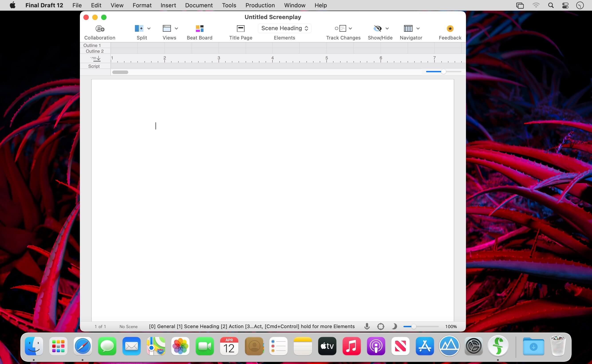Open the Title Page editor
The height and width of the screenshot is (364, 592).
[x=241, y=29]
